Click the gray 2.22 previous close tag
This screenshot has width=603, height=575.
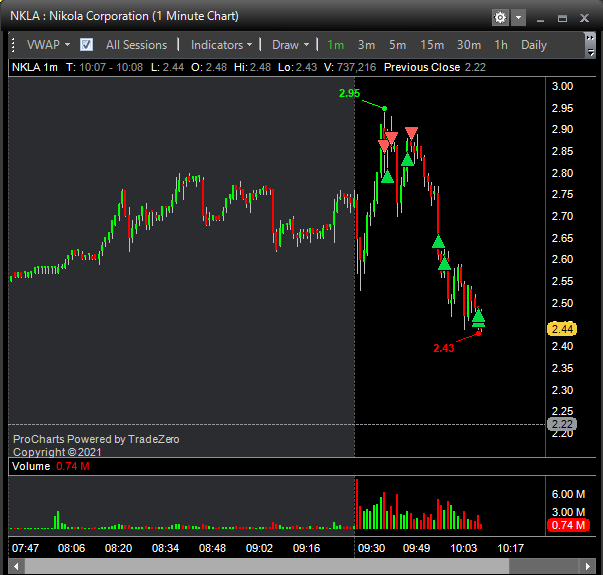pos(561,424)
